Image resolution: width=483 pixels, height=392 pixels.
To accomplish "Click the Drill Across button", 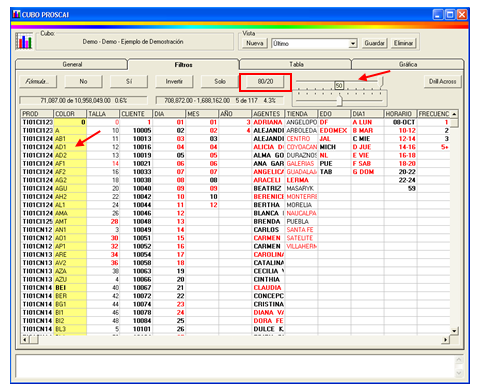I will click(x=442, y=81).
